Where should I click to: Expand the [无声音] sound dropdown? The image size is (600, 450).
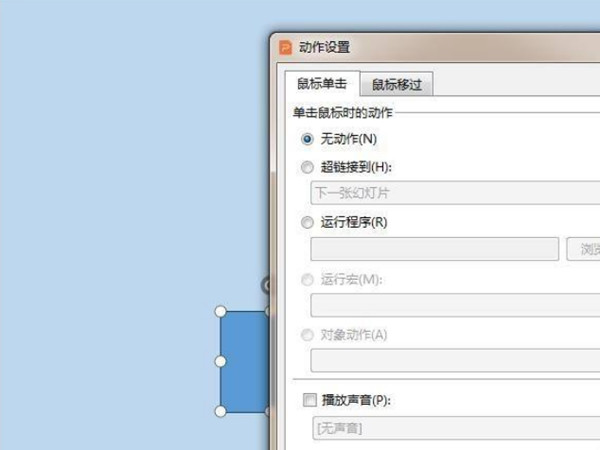pyautogui.click(x=455, y=429)
